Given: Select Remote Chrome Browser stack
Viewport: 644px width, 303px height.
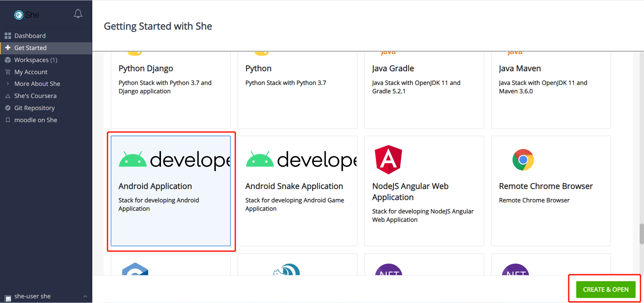Looking at the screenshot, I should pos(551,191).
